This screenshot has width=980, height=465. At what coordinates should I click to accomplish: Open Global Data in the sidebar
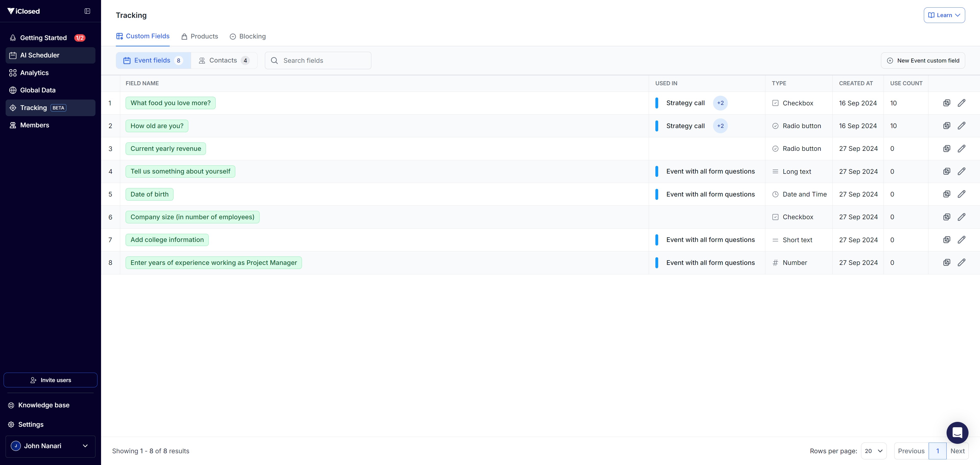[38, 90]
